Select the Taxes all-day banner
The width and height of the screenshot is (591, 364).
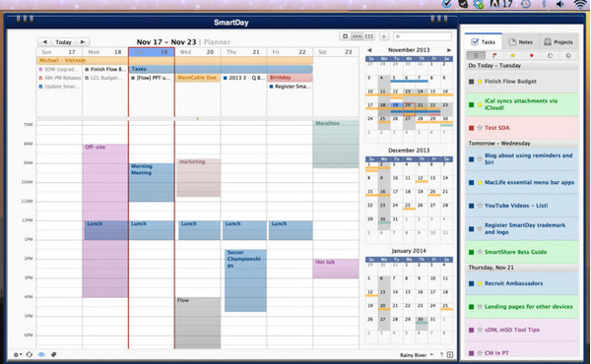coord(221,69)
